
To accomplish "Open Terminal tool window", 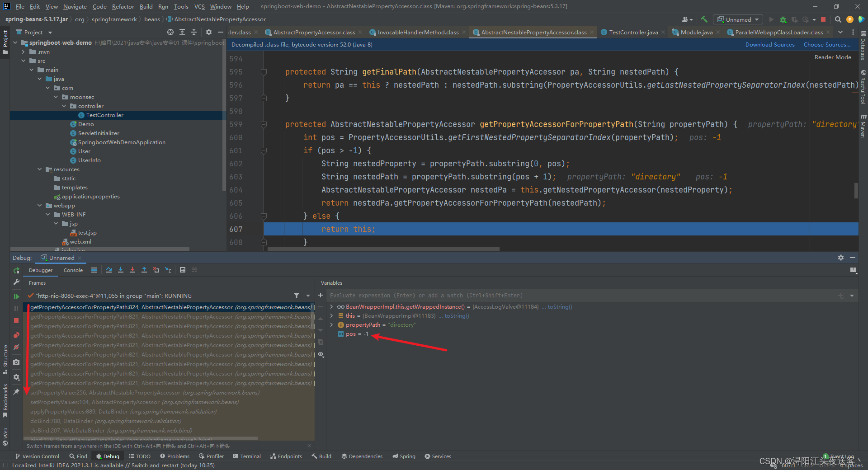I will [247, 456].
